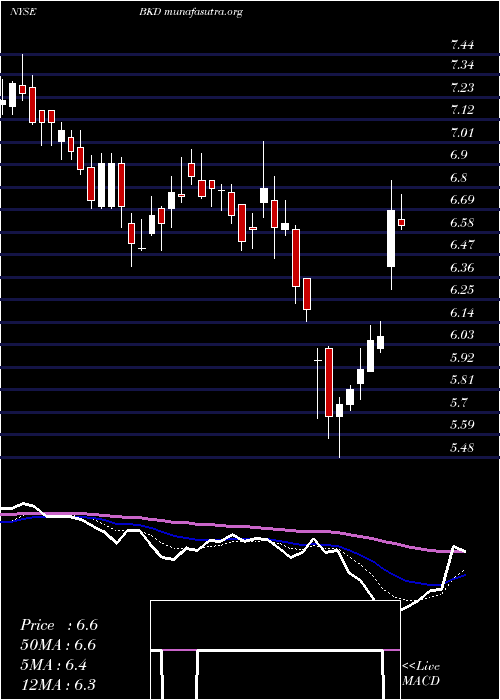Screen dimensions: 500x700
Task: Click the 7.12 price axis label
Action: (x=462, y=110)
